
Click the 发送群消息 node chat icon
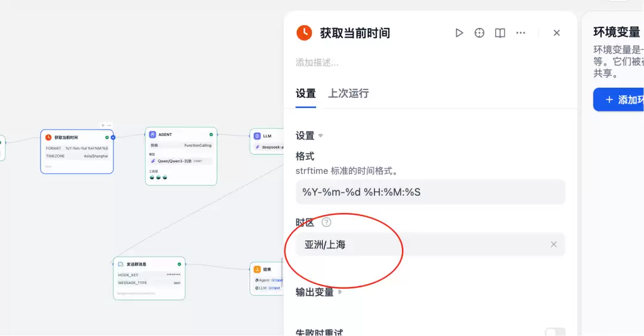[x=120, y=264]
